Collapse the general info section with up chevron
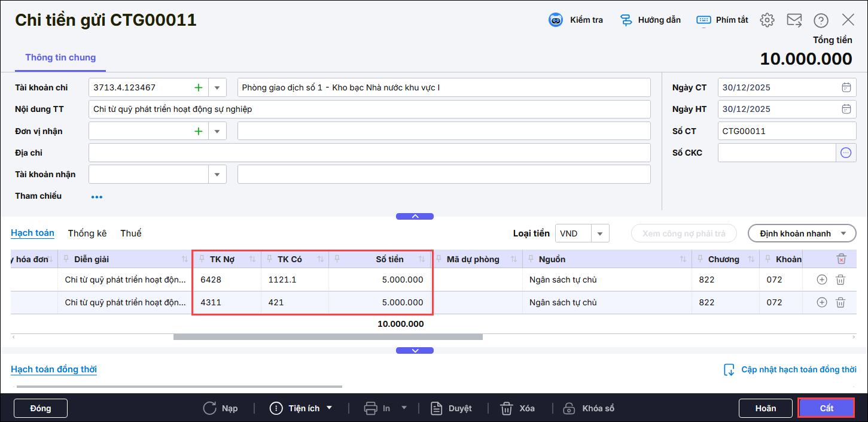The width and height of the screenshot is (868, 422). 415,216
